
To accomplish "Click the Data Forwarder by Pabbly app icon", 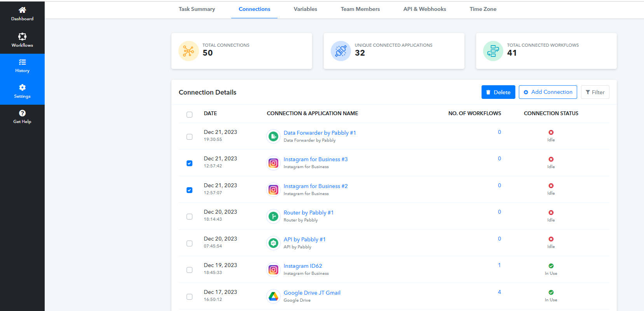I will (x=274, y=136).
